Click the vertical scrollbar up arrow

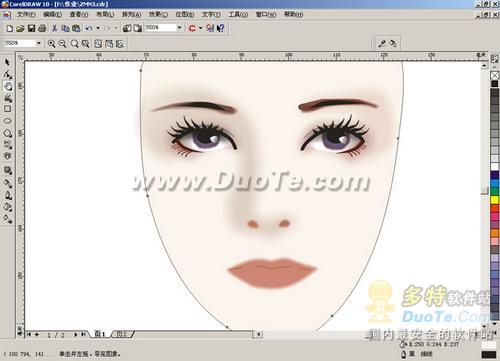click(484, 66)
